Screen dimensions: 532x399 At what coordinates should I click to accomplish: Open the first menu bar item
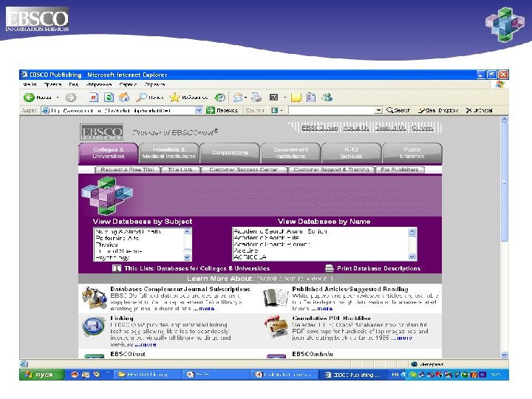click(x=30, y=84)
